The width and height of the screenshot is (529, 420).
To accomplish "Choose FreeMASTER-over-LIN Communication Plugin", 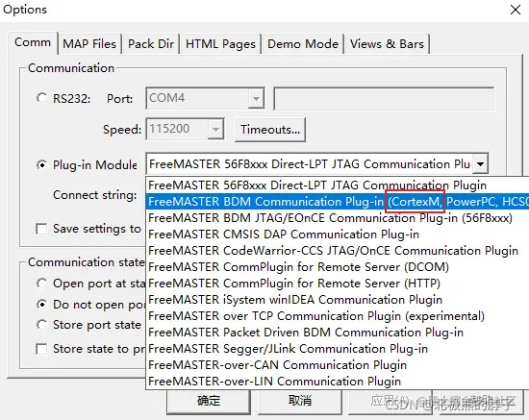I will 338,382.
